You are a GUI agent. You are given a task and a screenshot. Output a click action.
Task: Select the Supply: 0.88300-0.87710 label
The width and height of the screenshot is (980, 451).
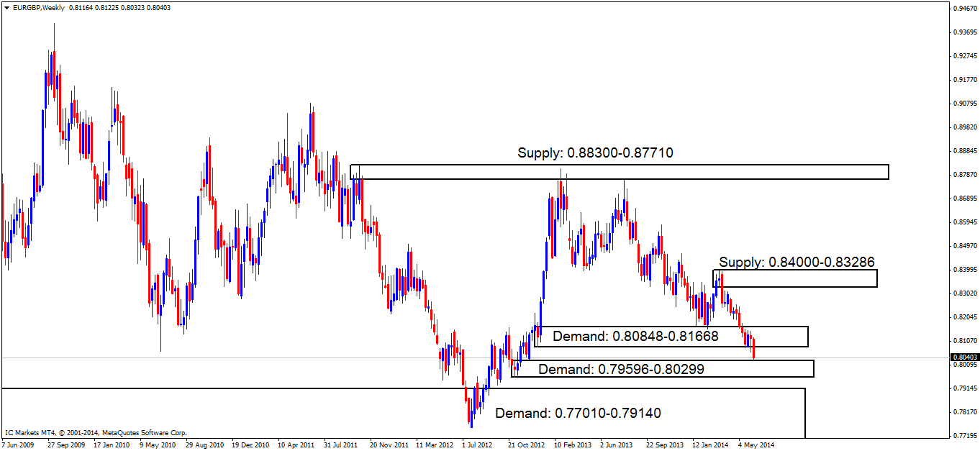pos(595,153)
